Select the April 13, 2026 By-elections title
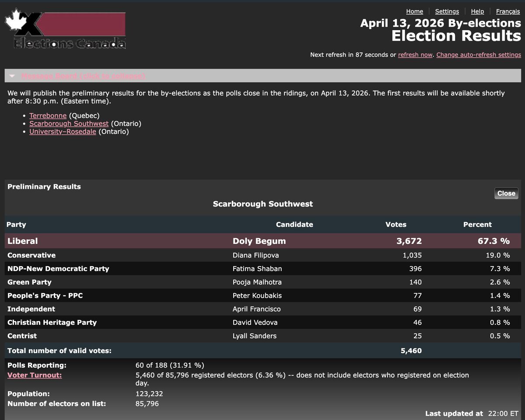The height and width of the screenshot is (420, 525). [x=441, y=23]
